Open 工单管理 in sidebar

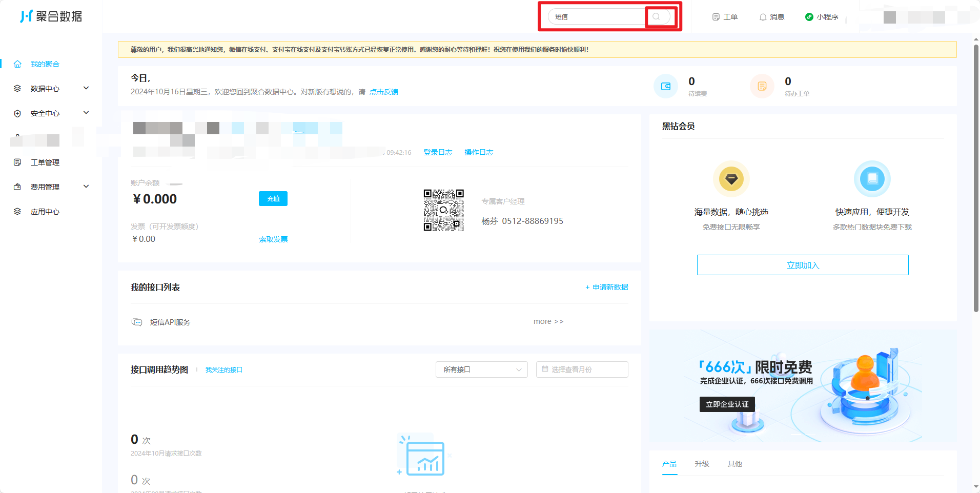tap(45, 162)
